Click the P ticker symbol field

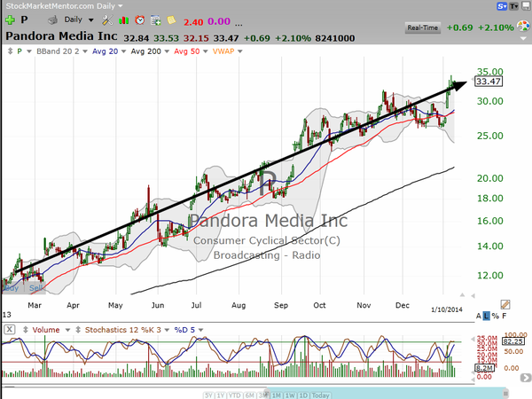click(x=25, y=20)
